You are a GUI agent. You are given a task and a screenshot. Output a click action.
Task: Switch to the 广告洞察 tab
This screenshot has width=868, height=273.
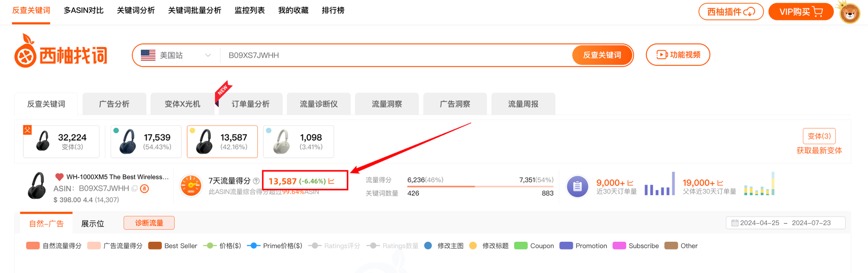[455, 104]
